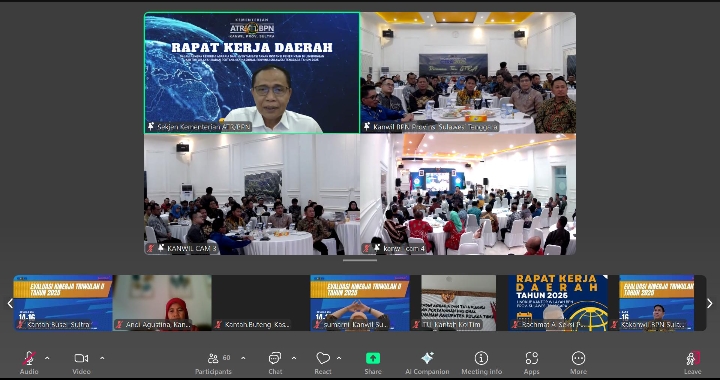Select the Andi Agustina participant thumbnail
Image resolution: width=720 pixels, height=380 pixels.
point(162,303)
